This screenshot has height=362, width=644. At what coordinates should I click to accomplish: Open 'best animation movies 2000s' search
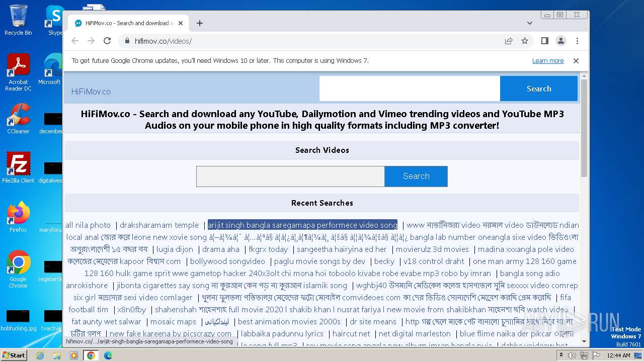click(289, 322)
